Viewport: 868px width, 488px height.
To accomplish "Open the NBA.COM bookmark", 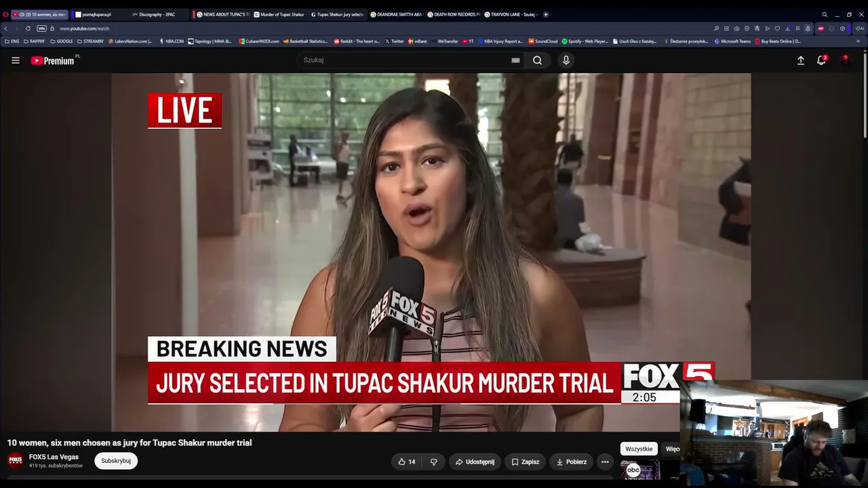I will point(172,41).
